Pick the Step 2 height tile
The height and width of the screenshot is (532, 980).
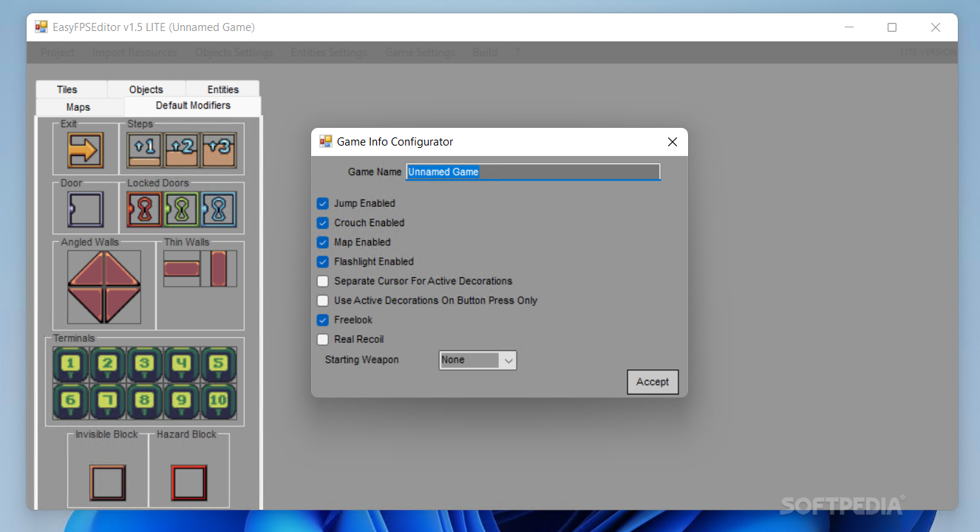182,151
